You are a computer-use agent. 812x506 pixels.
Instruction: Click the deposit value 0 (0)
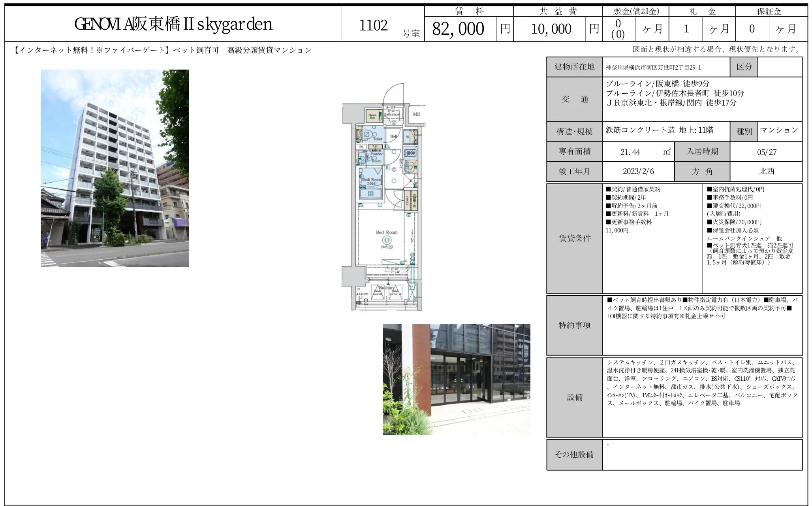click(618, 29)
